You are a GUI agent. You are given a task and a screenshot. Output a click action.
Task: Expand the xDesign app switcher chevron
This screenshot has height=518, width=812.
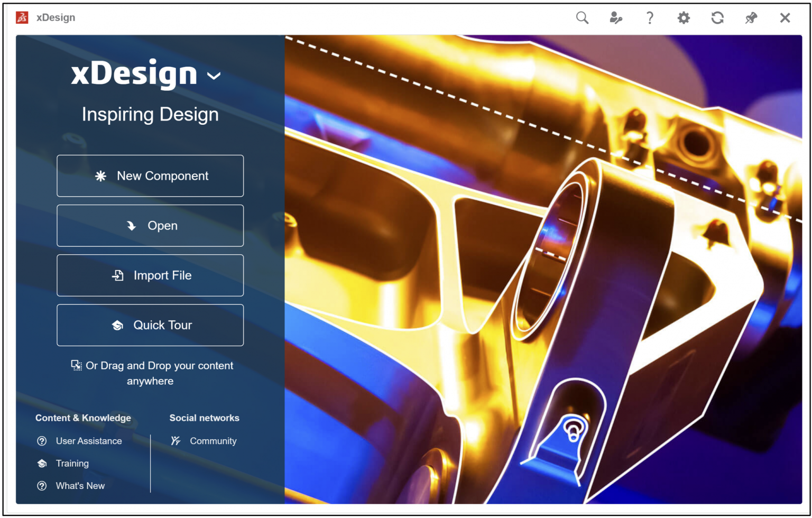tap(215, 76)
